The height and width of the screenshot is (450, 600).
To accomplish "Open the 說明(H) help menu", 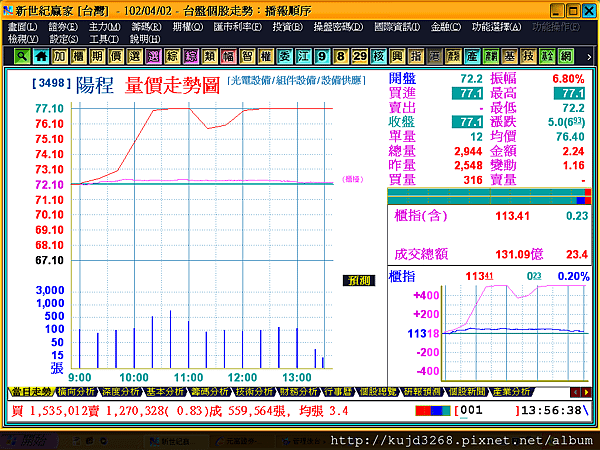I will pos(145,39).
